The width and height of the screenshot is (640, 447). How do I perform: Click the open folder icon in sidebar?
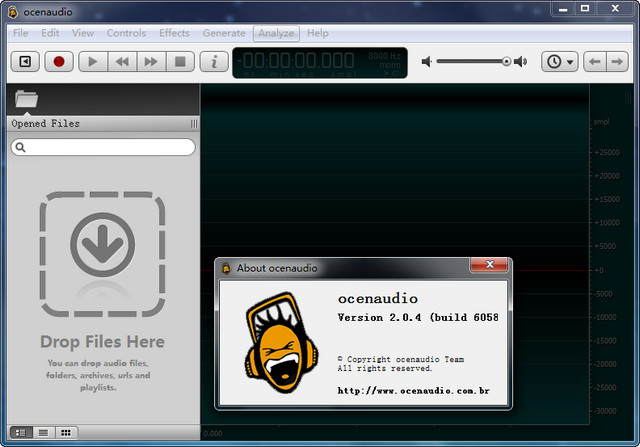coord(27,98)
